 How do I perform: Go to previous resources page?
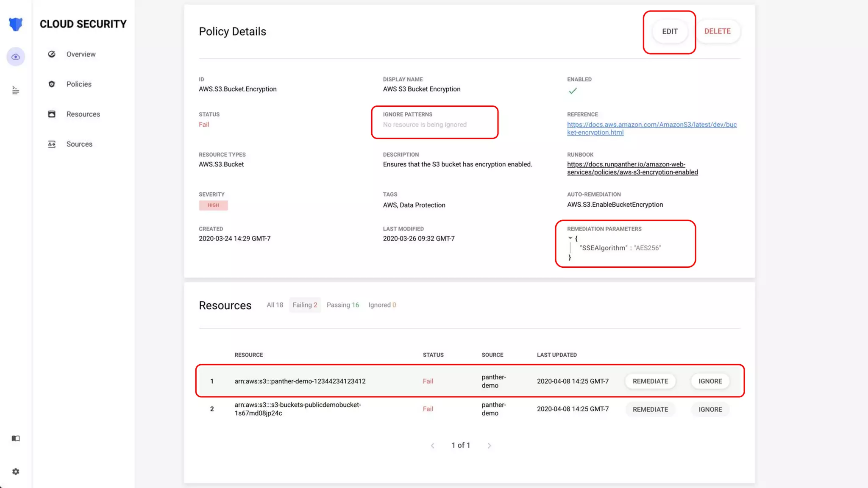[x=432, y=446]
